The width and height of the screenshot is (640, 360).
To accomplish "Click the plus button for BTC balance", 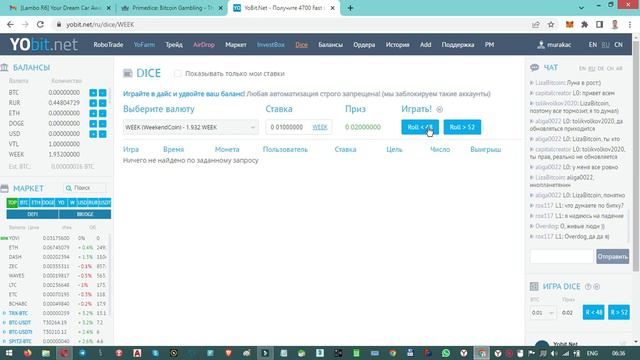I will pyautogui.click(x=93, y=93).
